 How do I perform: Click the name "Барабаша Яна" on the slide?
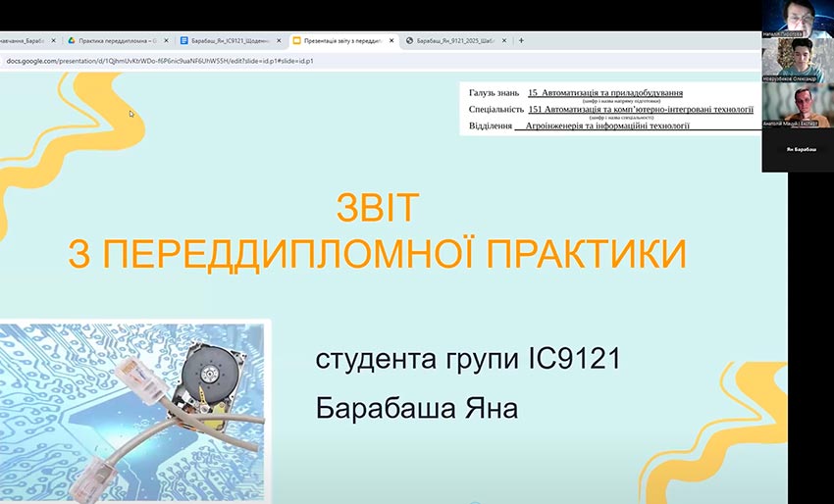coord(417,407)
